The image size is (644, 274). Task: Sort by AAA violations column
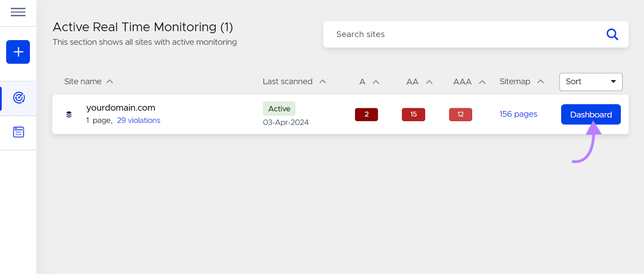point(469,82)
